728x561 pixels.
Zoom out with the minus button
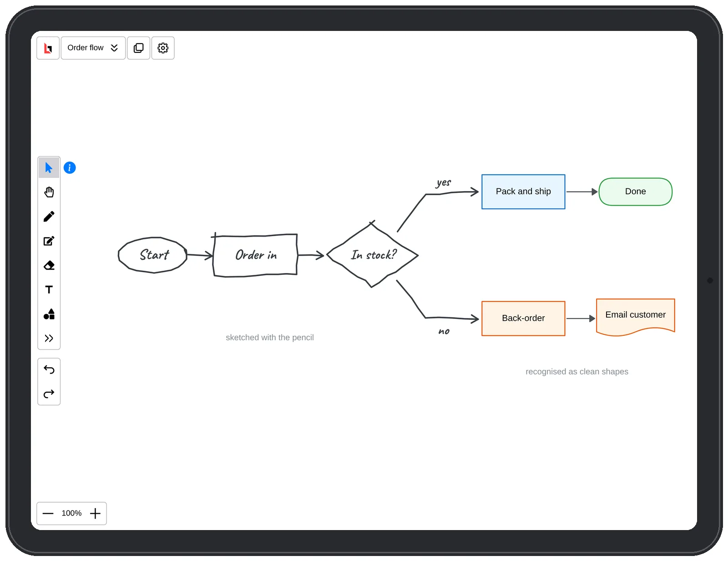[x=48, y=514]
